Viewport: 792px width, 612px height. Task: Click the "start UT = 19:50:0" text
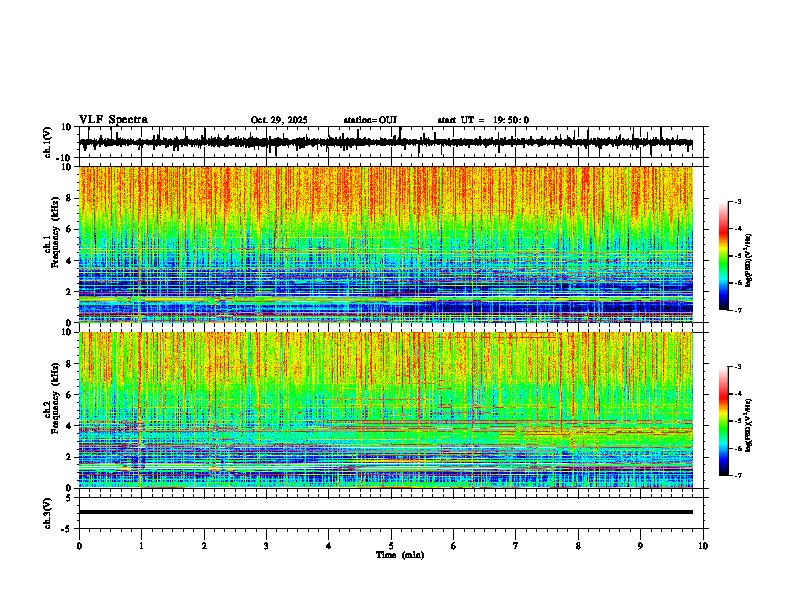tap(483, 120)
